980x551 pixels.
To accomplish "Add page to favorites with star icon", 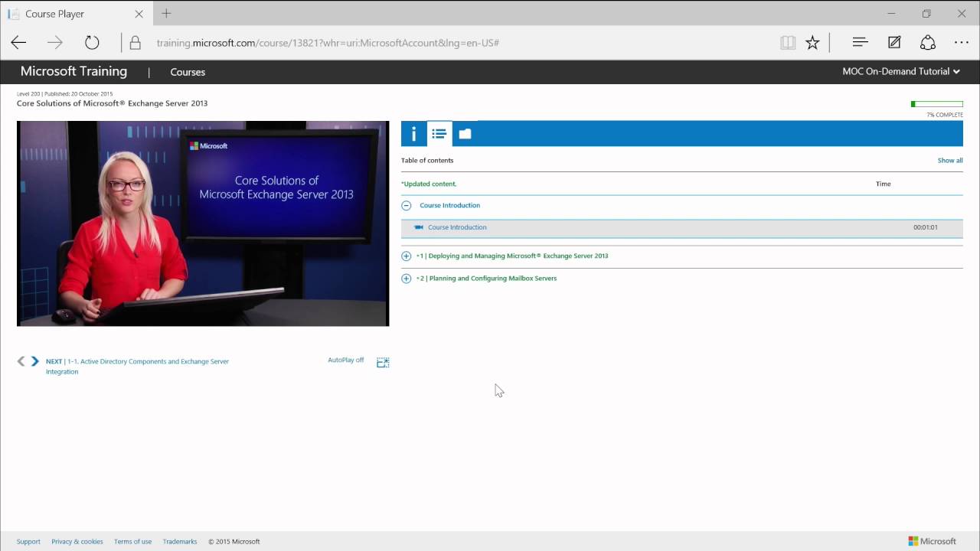I will 812,43.
